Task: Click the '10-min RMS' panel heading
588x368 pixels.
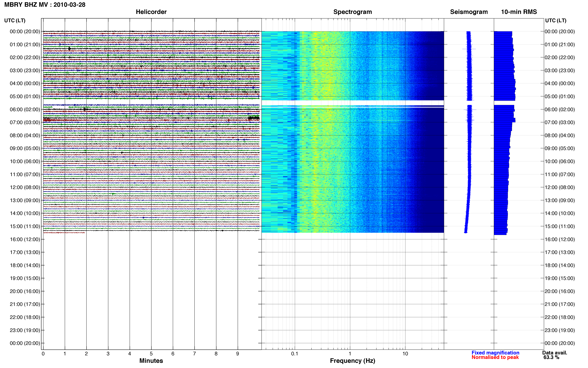Action: [519, 12]
